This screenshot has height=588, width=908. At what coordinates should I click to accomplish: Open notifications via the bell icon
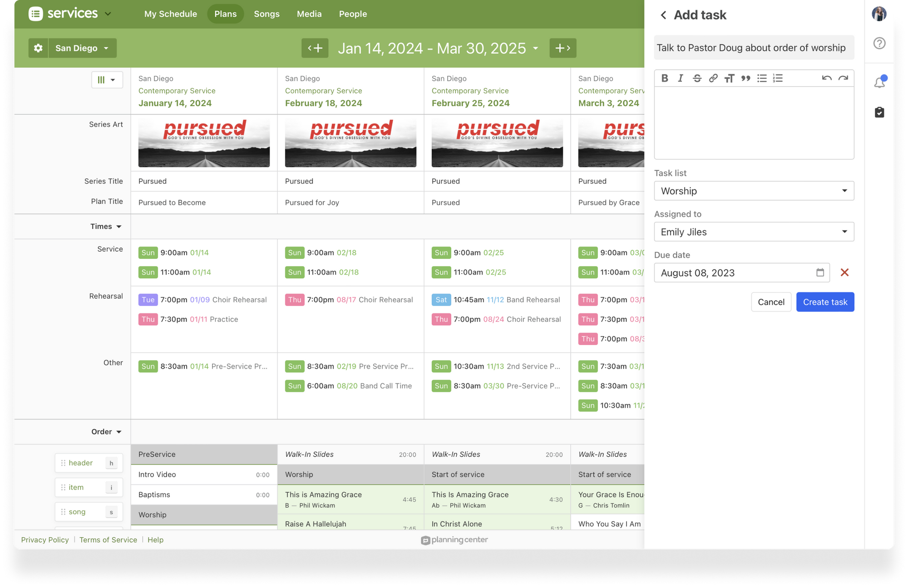click(x=879, y=82)
